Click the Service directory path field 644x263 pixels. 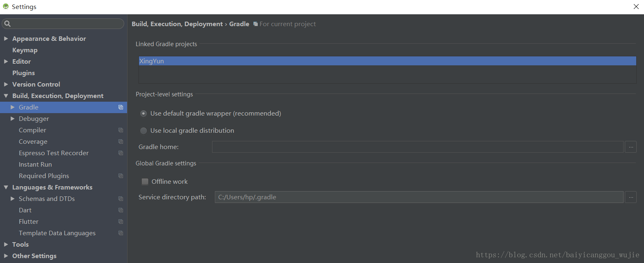click(x=419, y=197)
